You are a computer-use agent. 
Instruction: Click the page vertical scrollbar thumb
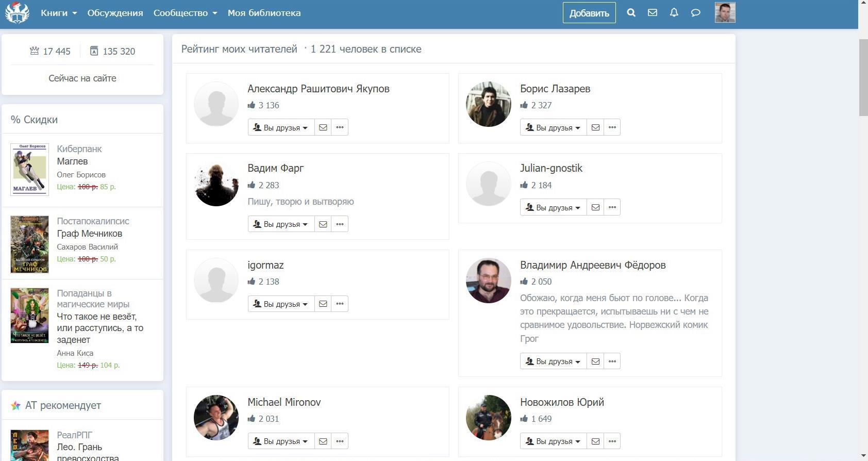[x=863, y=77]
